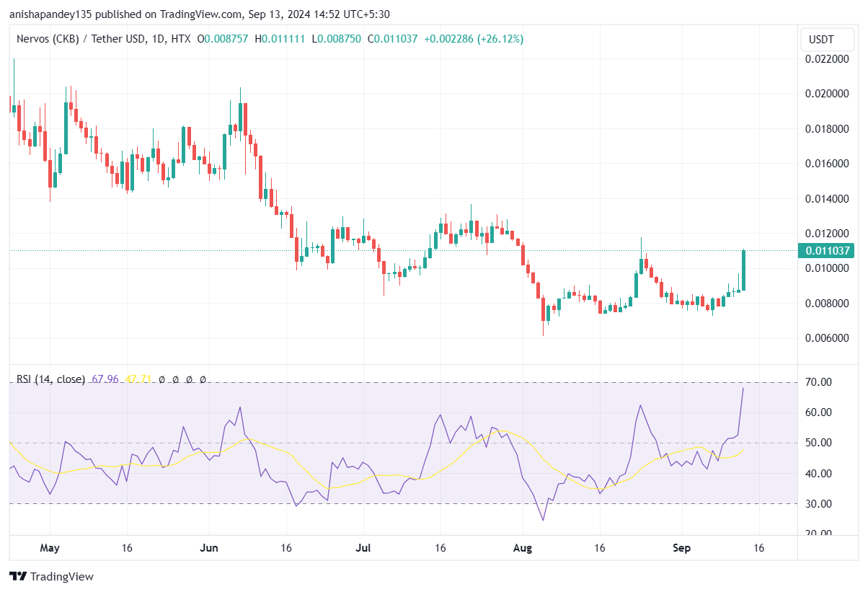Select the Sep label on the time axis
868x592 pixels.
(681, 548)
